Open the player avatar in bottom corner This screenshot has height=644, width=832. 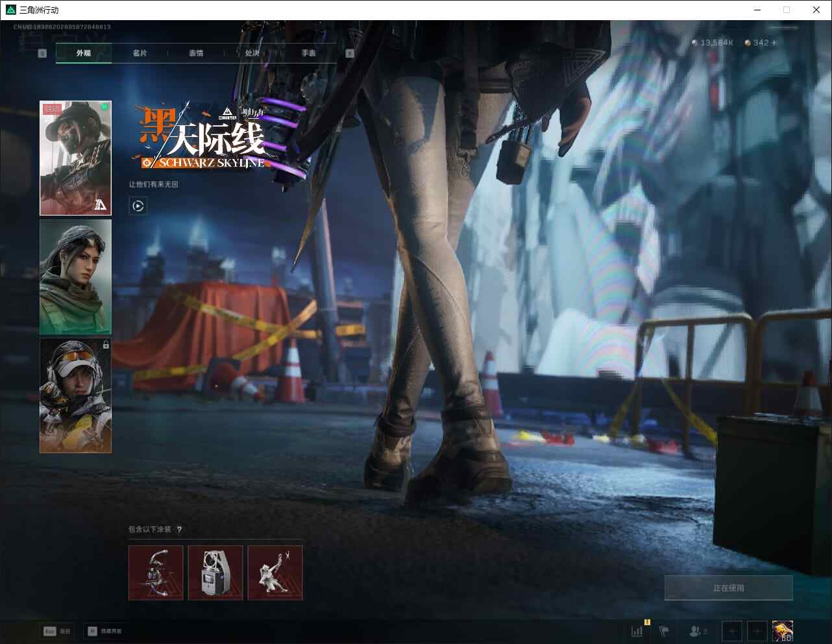(782, 630)
